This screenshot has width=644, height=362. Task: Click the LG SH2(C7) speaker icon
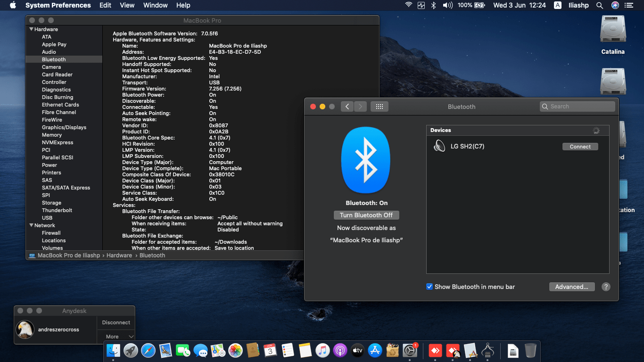click(x=439, y=146)
